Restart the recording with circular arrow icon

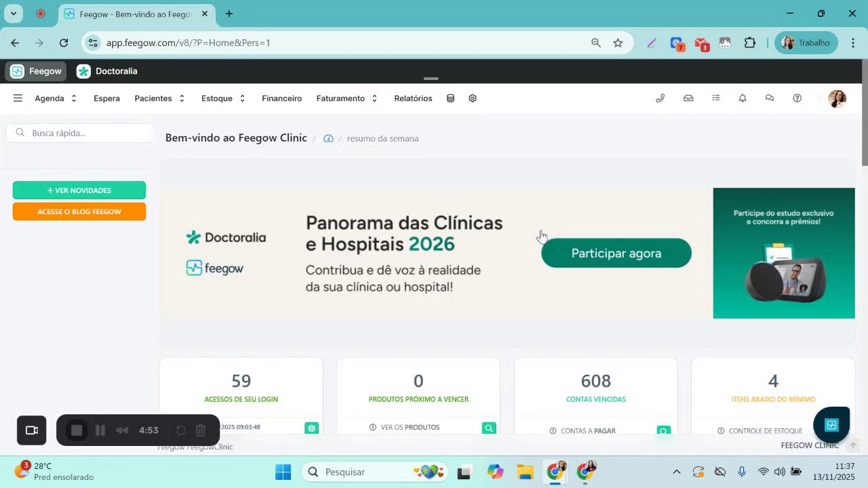click(181, 430)
